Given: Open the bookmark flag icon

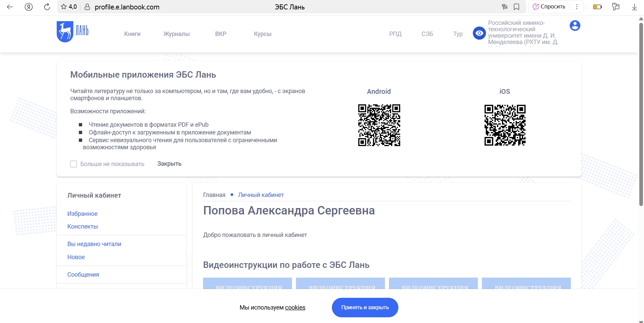Looking at the screenshot, I should click(x=516, y=7).
